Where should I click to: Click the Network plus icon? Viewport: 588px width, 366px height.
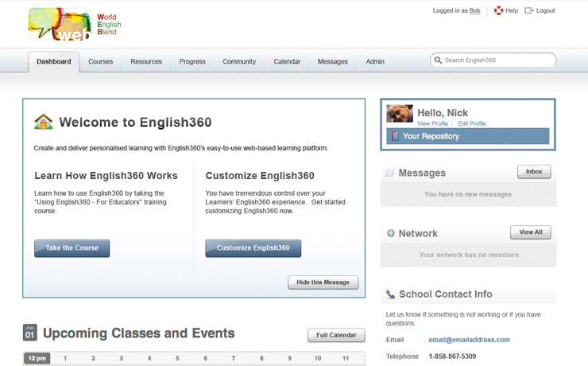point(390,233)
